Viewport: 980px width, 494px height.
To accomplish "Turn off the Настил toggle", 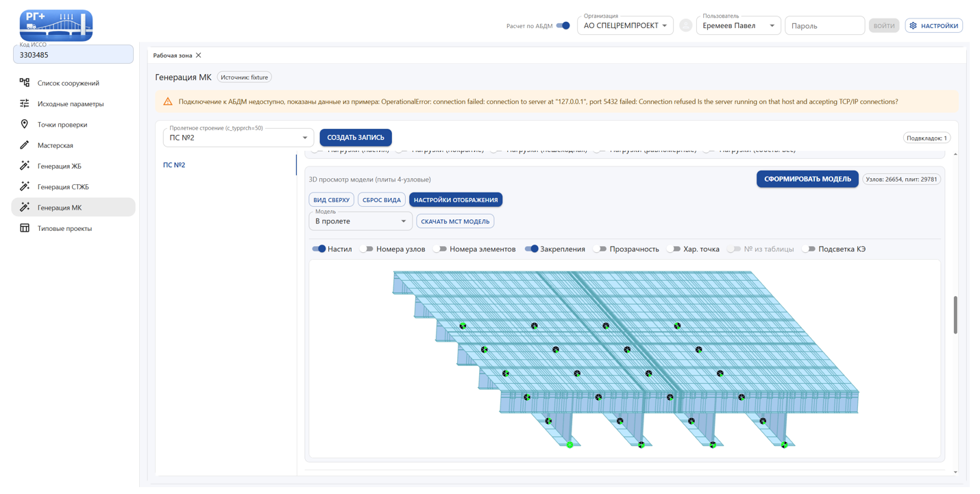I will (319, 249).
